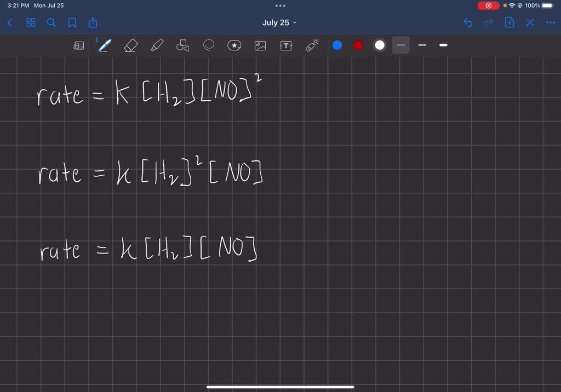This screenshot has width=561, height=392.
Task: Select the Lasso selection tool
Action: click(208, 45)
